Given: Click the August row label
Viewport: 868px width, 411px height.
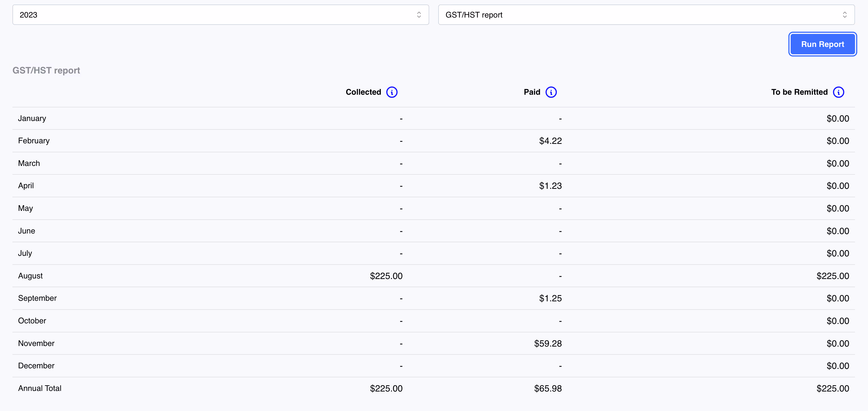Looking at the screenshot, I should tap(30, 276).
